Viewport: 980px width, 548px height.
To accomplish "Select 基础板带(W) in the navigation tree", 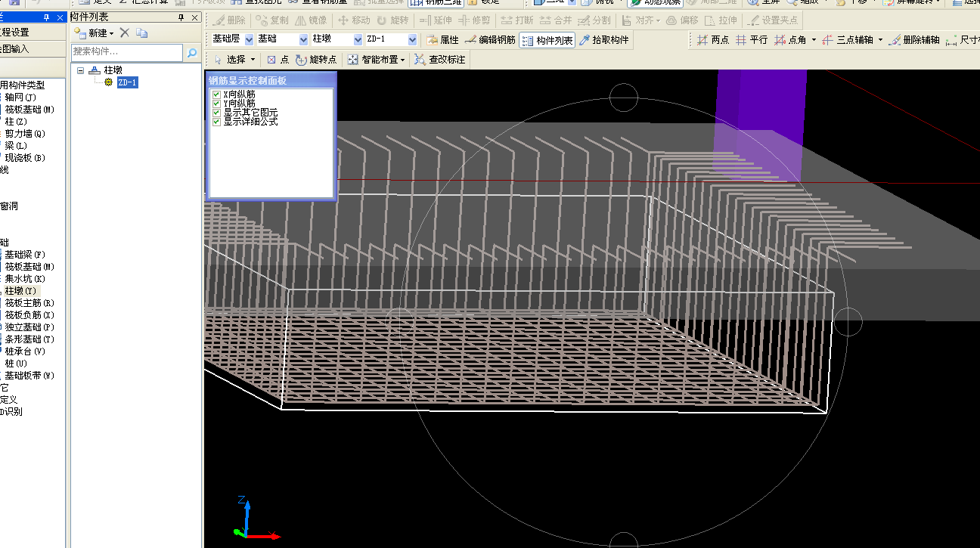I will point(29,376).
